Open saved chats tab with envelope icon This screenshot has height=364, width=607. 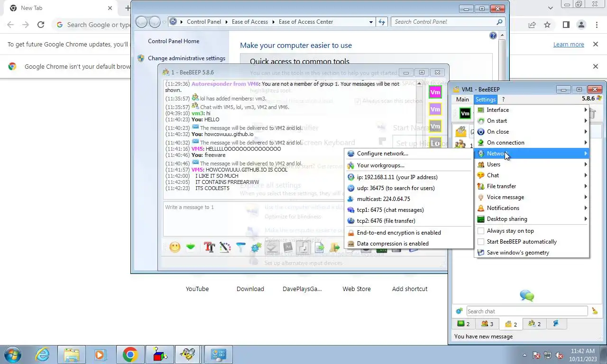click(511, 324)
